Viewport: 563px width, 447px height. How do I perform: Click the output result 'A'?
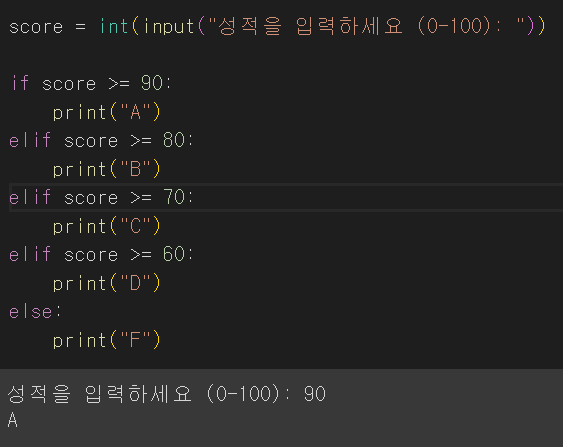tap(13, 420)
